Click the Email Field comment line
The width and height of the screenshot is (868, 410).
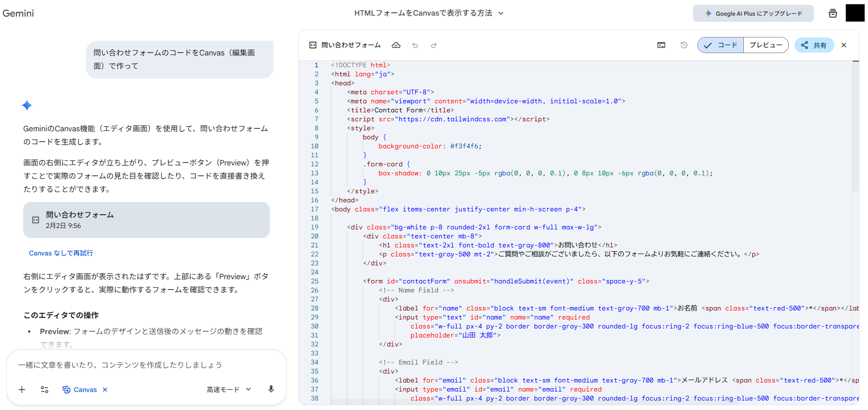click(419, 362)
